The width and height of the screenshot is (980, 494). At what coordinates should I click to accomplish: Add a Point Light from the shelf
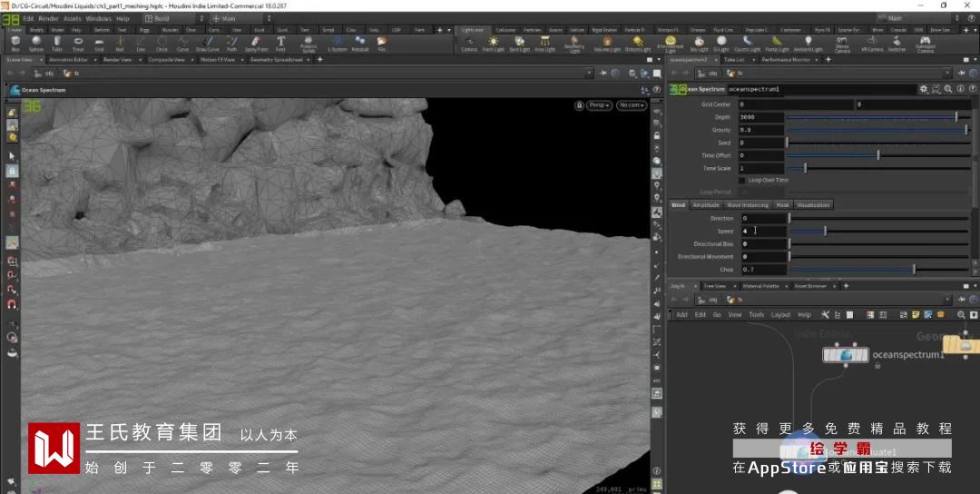coord(493,42)
